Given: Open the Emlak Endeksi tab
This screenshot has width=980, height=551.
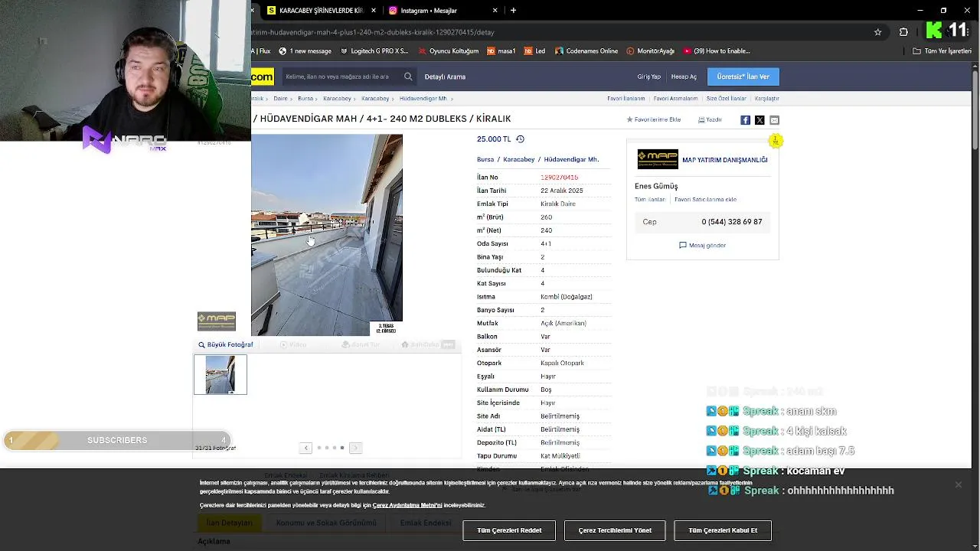Looking at the screenshot, I should click(x=426, y=523).
